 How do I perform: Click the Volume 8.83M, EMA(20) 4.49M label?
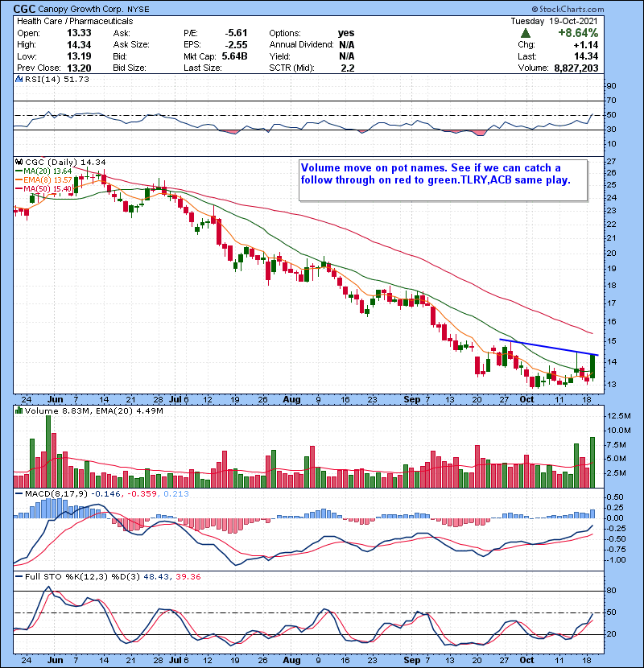[x=93, y=411]
